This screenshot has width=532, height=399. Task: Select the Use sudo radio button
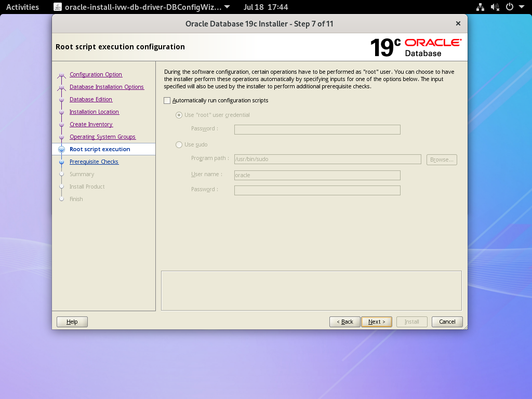(179, 144)
